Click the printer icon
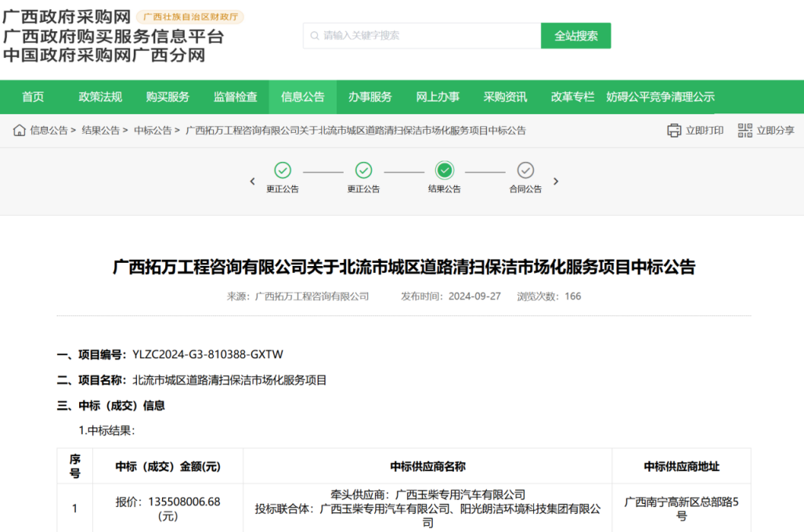This screenshot has height=532, width=804. tap(674, 130)
